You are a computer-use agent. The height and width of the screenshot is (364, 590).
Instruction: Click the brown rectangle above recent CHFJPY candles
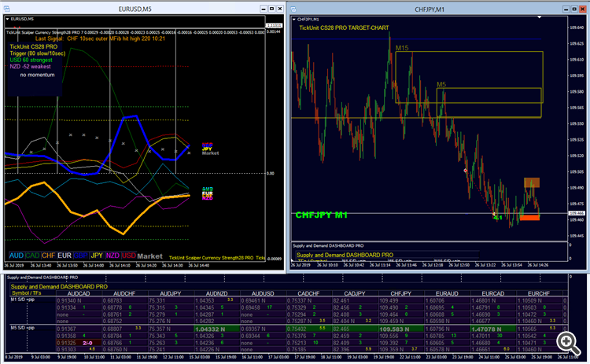tap(532, 182)
